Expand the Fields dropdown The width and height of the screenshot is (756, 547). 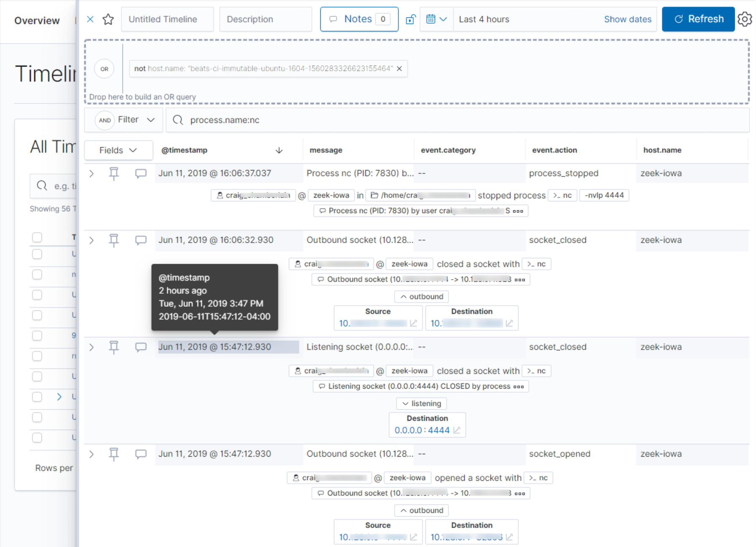coord(118,150)
